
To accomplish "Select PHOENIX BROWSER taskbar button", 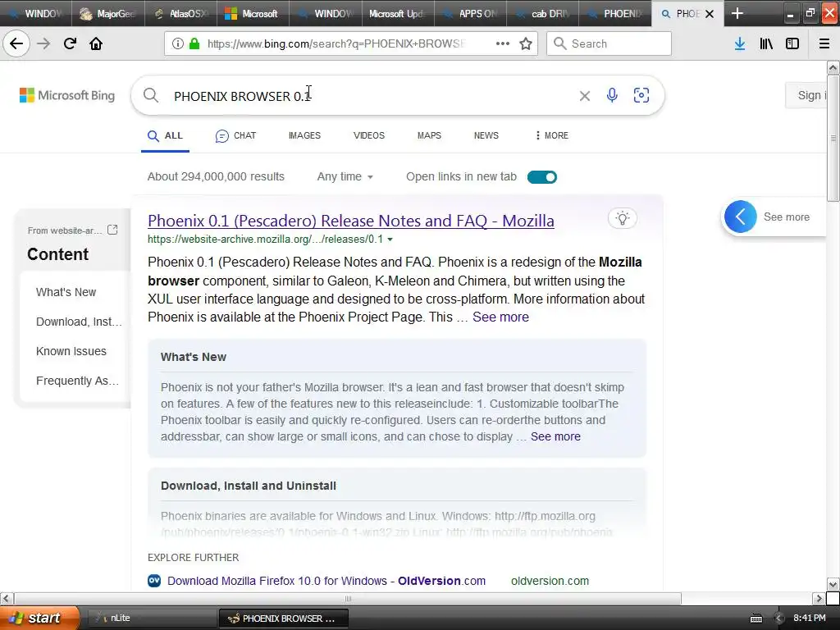I will point(284,619).
